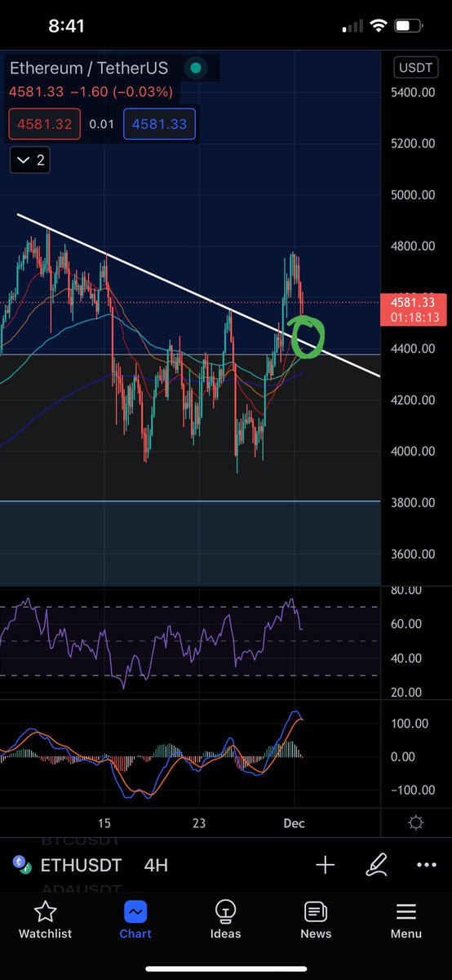The image size is (452, 980).
Task: Select the Ethereum / TetherUS title
Action: point(89,69)
